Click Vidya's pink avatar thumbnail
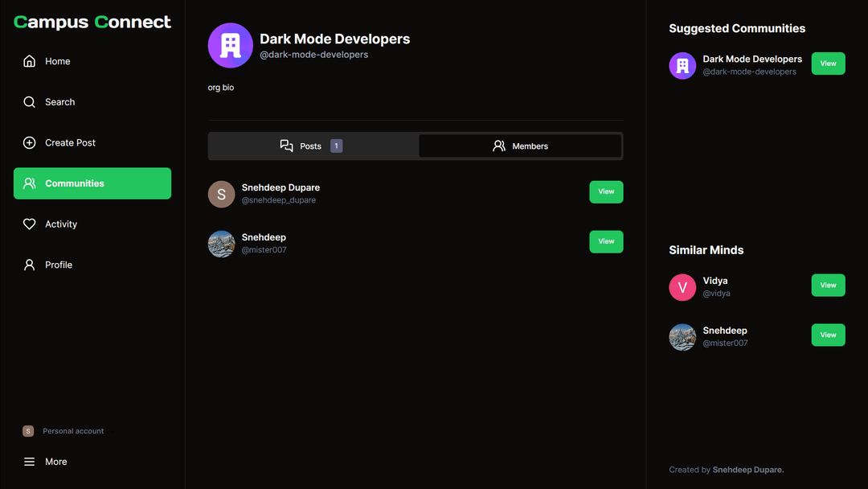This screenshot has width=868, height=489. click(682, 287)
